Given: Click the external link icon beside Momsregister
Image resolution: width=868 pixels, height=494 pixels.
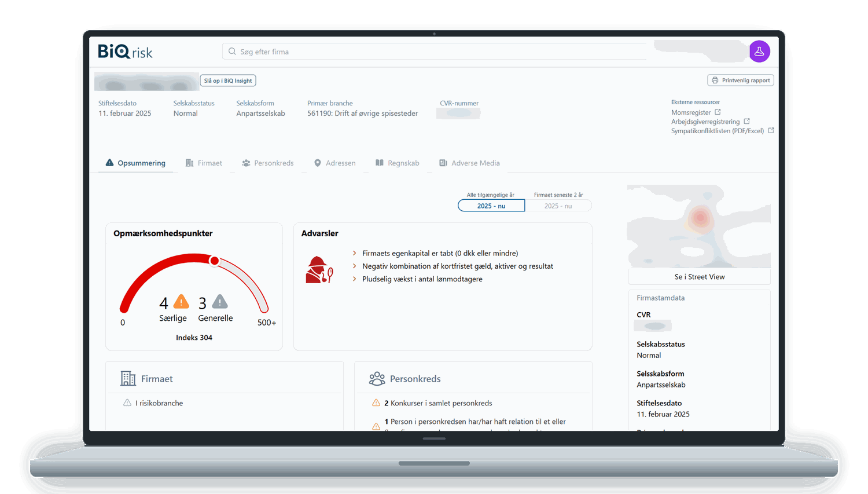Looking at the screenshot, I should tap(718, 112).
